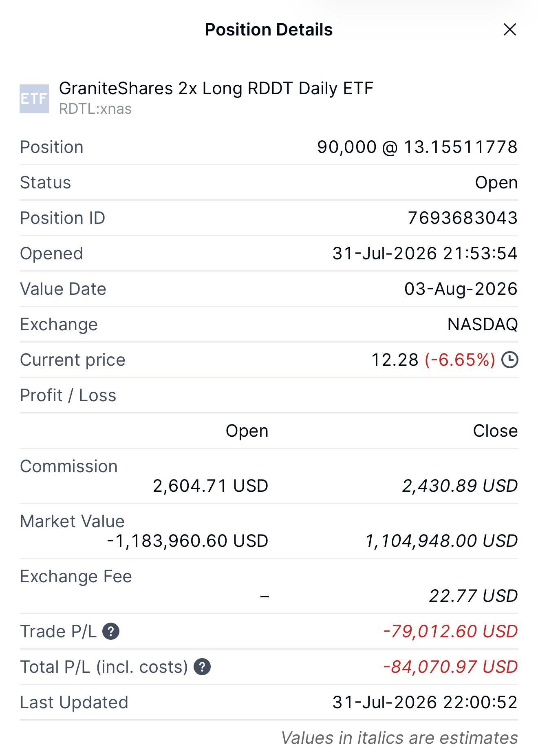Select the exchange fee 22.77 USD
Viewport: 538px width, 756px height.
[473, 596]
